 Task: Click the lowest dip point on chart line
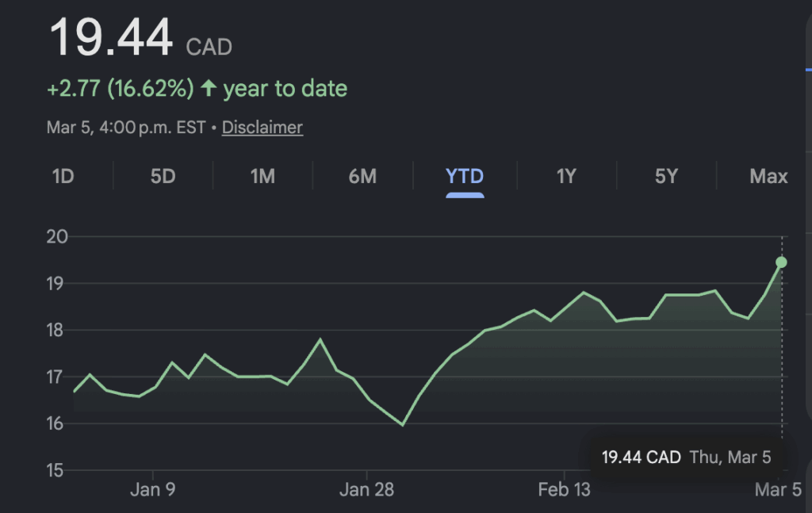403,425
